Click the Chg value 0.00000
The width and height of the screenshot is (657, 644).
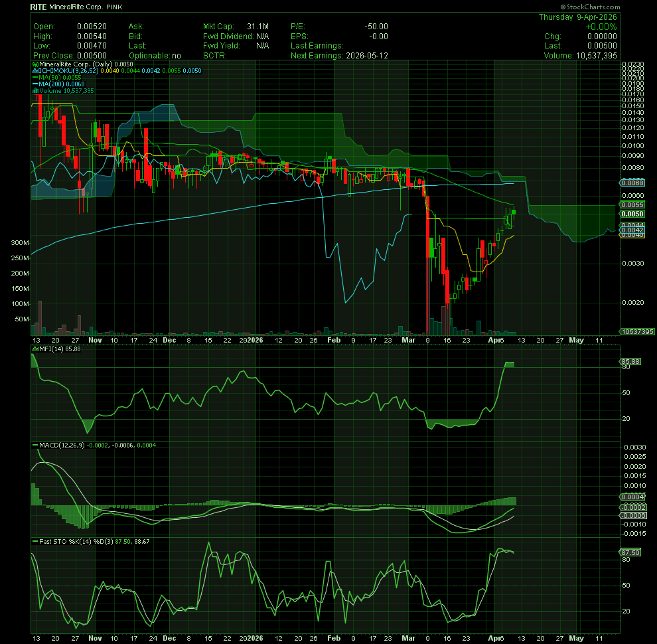pyautogui.click(x=602, y=37)
